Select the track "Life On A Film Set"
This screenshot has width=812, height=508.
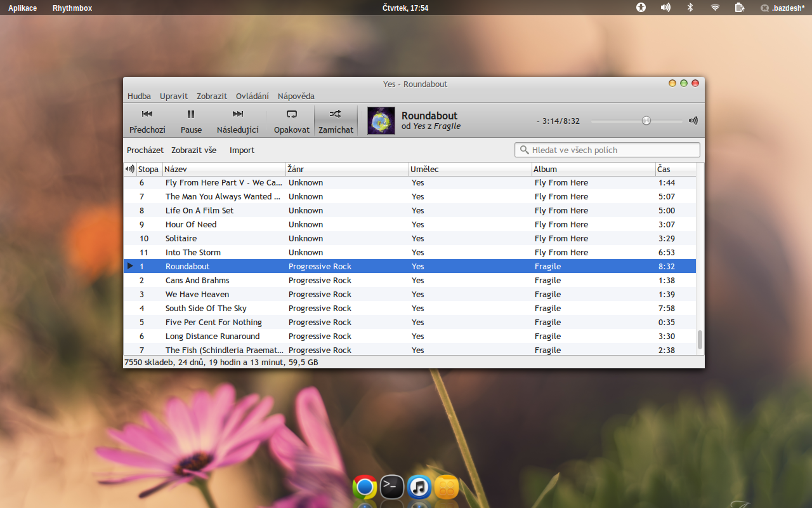pyautogui.click(x=410, y=211)
